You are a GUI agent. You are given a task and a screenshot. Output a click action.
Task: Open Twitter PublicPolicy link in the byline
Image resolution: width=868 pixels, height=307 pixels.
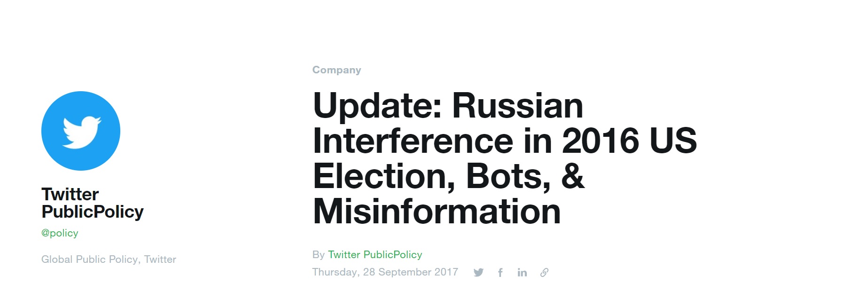375,255
